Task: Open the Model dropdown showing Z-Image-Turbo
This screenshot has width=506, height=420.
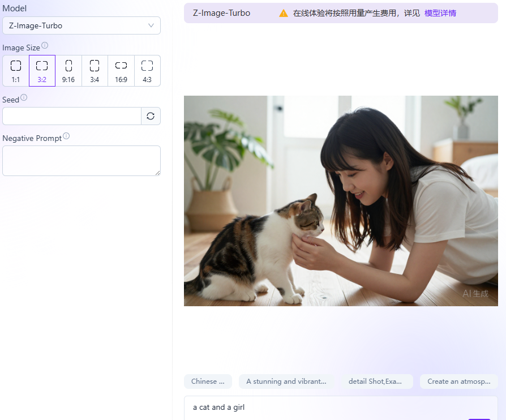Action: [82, 25]
